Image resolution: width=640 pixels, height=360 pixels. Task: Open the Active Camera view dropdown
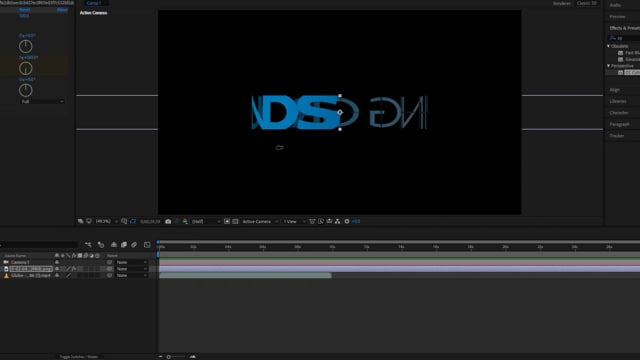(260, 221)
